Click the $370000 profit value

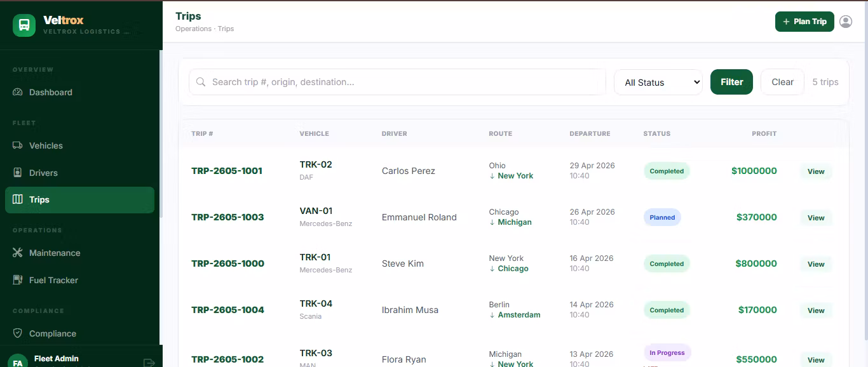(757, 217)
